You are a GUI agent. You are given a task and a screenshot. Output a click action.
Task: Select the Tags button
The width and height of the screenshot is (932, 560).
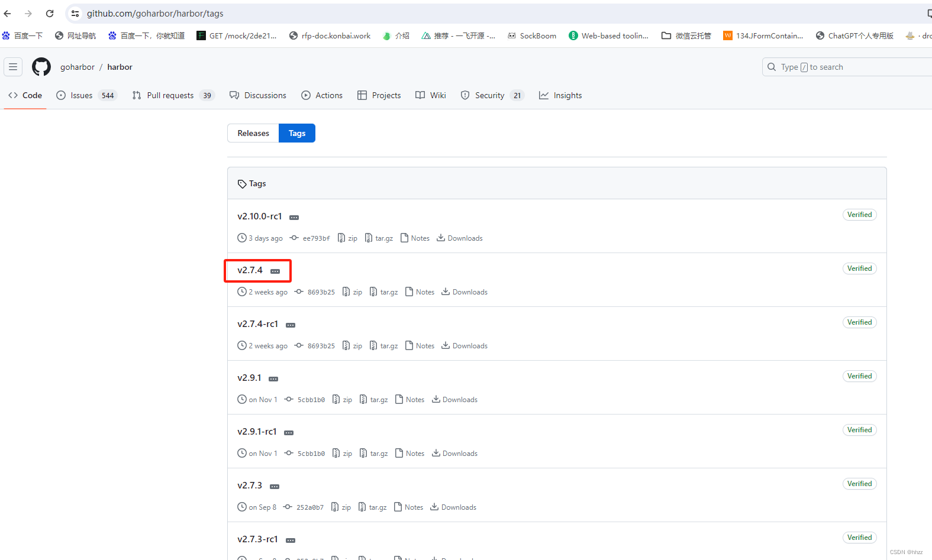point(297,133)
